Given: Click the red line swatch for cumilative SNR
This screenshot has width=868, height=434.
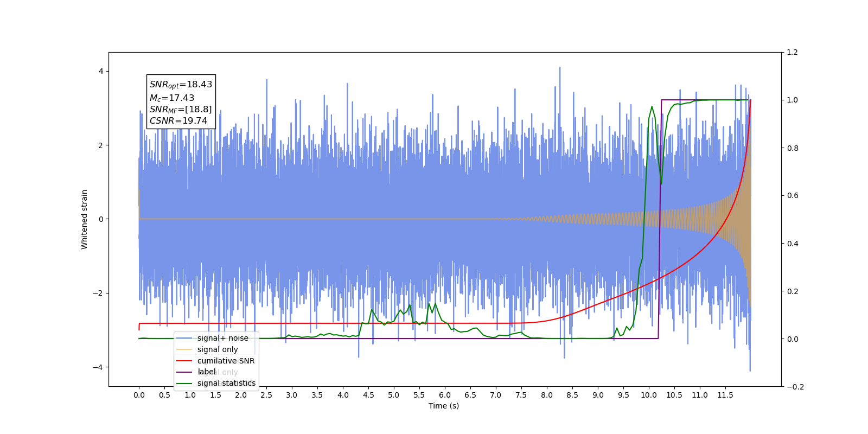Looking at the screenshot, I should [184, 361].
